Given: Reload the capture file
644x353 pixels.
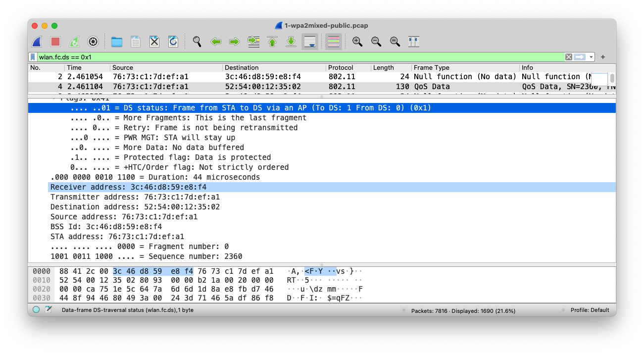Looking at the screenshot, I should point(173,42).
